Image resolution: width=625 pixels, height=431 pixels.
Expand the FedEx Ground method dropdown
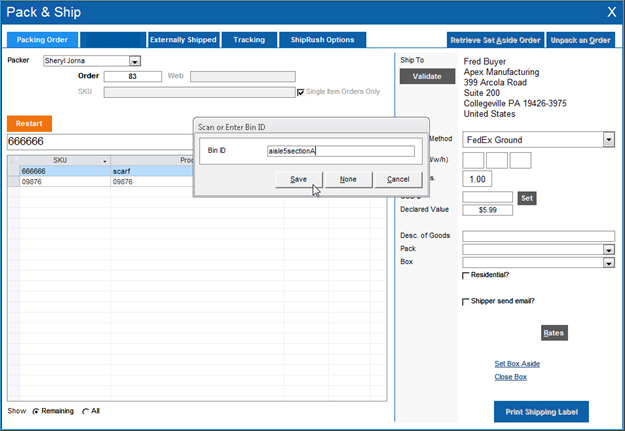(608, 140)
